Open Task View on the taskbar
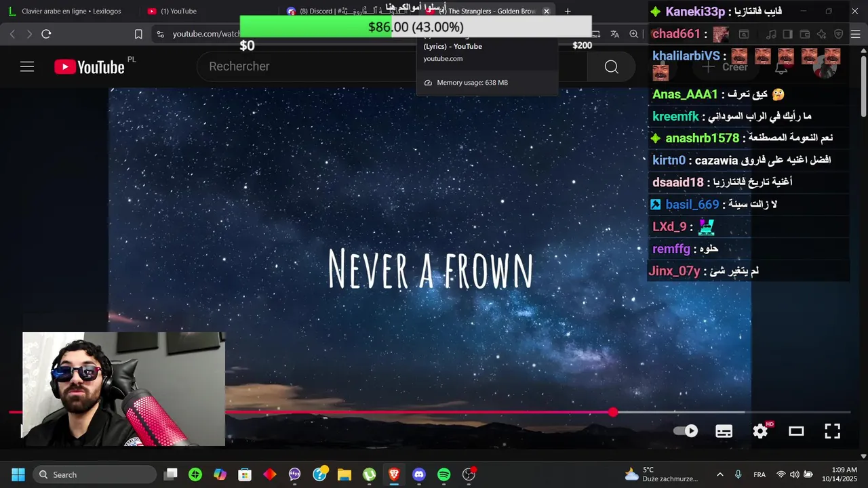The width and height of the screenshot is (868, 488). (x=171, y=474)
